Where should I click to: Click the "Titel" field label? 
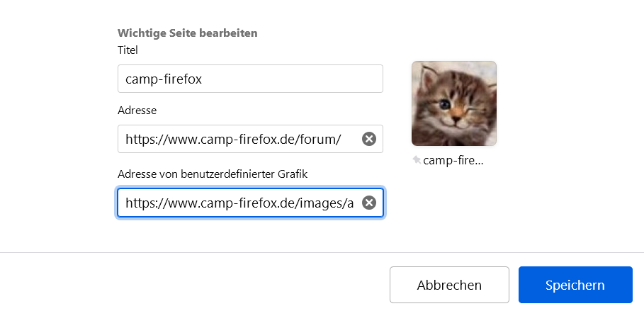(x=128, y=50)
